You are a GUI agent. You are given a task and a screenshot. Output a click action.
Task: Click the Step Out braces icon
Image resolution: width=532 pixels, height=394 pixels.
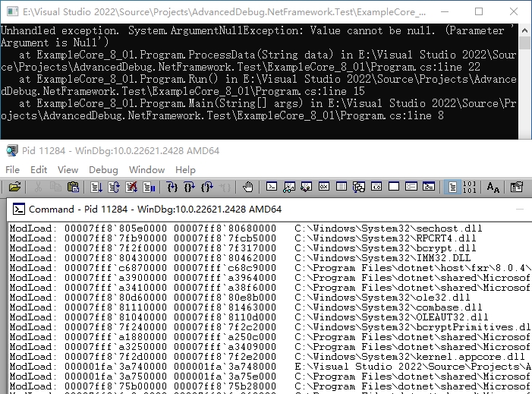pos(207,187)
